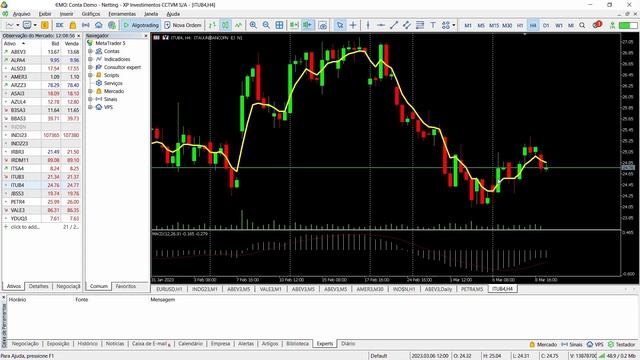Select the Fibonacci retracement tool
The width and height of the screenshot is (640, 360).
pos(420,25)
